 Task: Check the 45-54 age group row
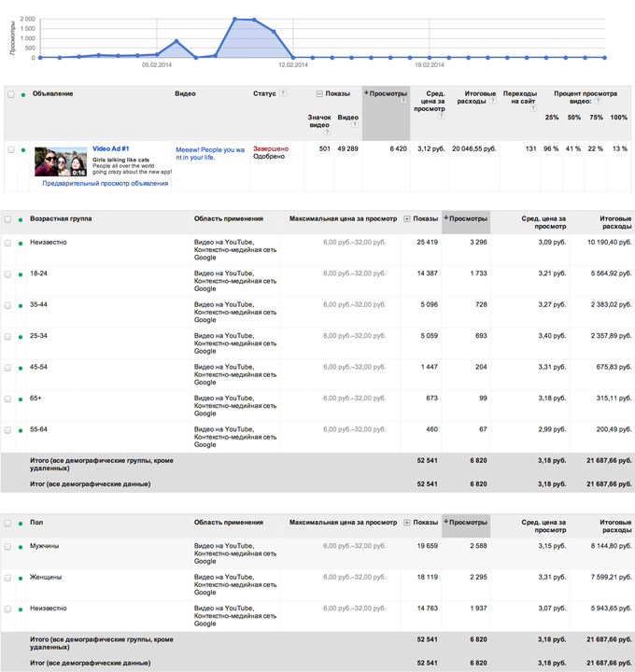(7, 368)
